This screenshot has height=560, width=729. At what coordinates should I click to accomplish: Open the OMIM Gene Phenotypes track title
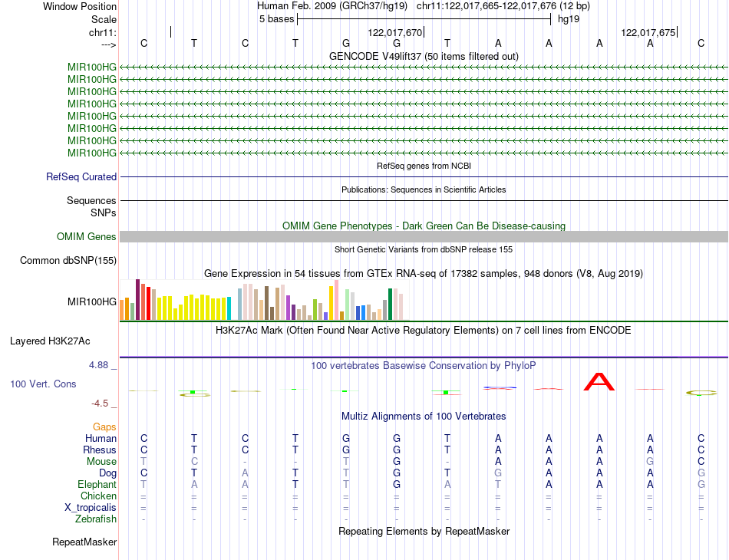click(424, 226)
